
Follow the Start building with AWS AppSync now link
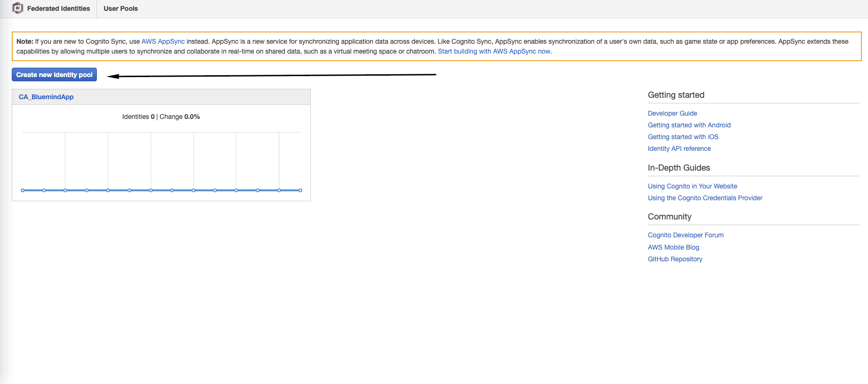(x=495, y=51)
